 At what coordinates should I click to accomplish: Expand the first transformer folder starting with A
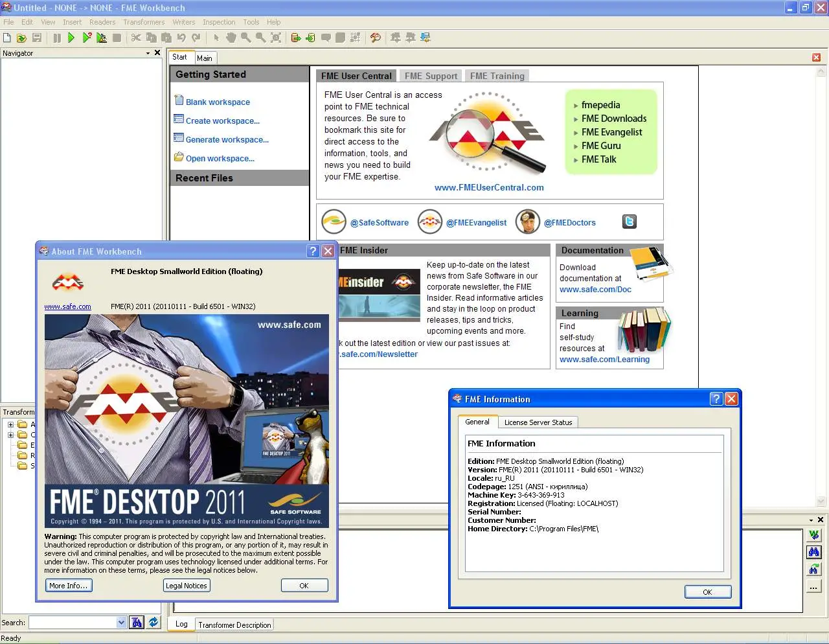[x=10, y=424]
